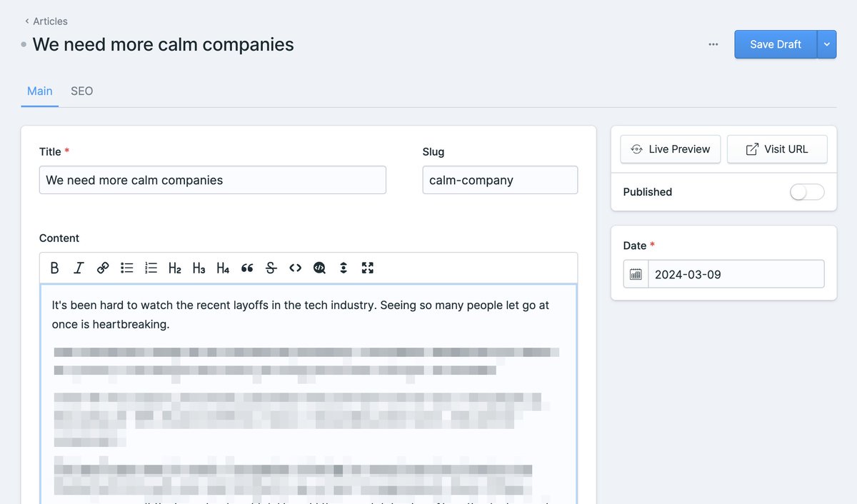Click into the Slug input field
Image resolution: width=857 pixels, height=504 pixels.
(500, 180)
